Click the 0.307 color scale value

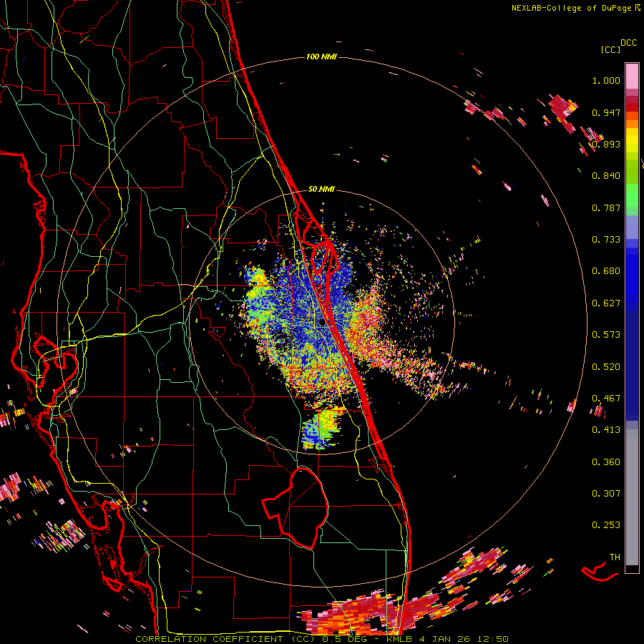coord(606,494)
